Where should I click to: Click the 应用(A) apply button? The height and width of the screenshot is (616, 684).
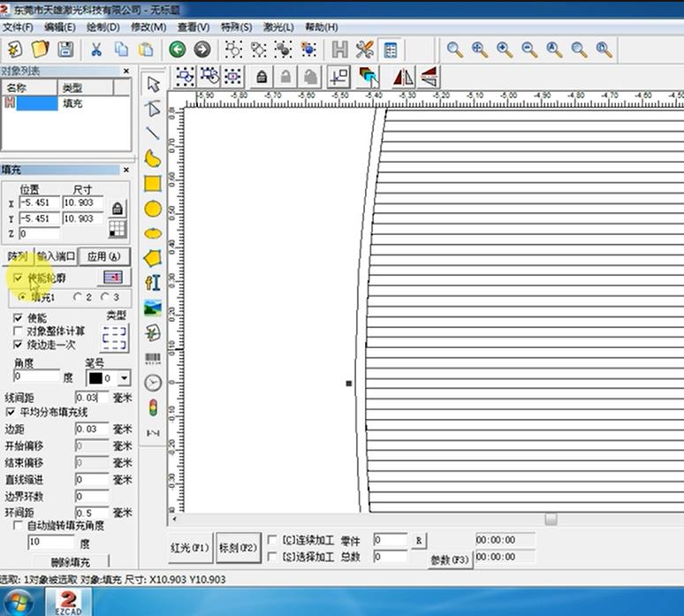click(x=103, y=256)
